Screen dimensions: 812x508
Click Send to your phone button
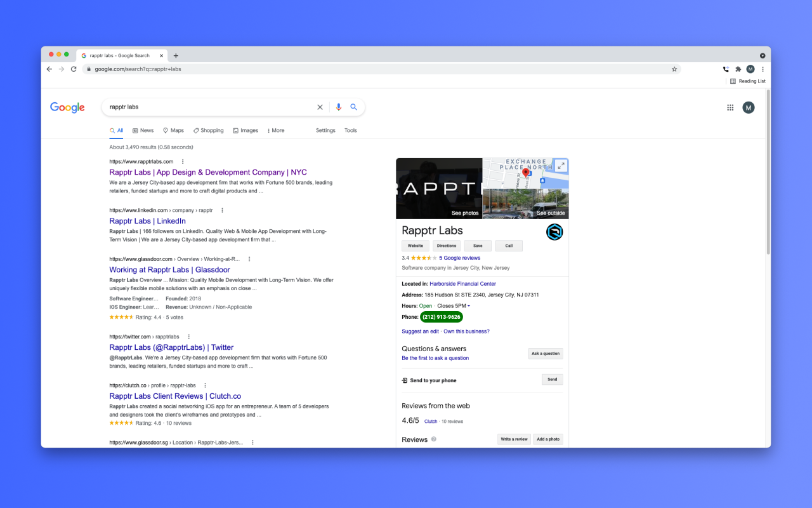pos(553,380)
